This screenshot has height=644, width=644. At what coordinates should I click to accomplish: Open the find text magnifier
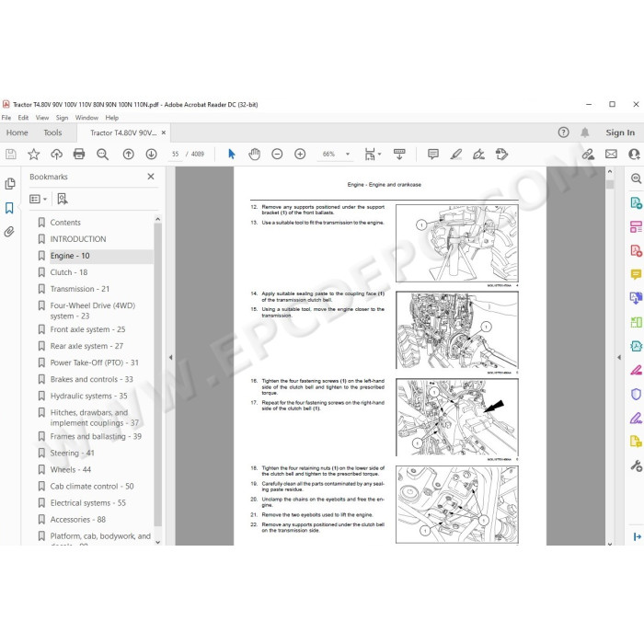(102, 154)
